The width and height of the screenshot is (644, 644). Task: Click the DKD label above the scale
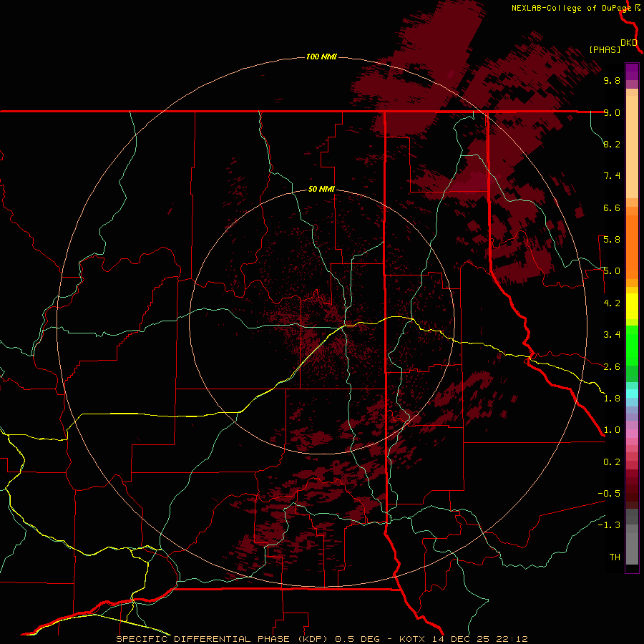tap(629, 43)
